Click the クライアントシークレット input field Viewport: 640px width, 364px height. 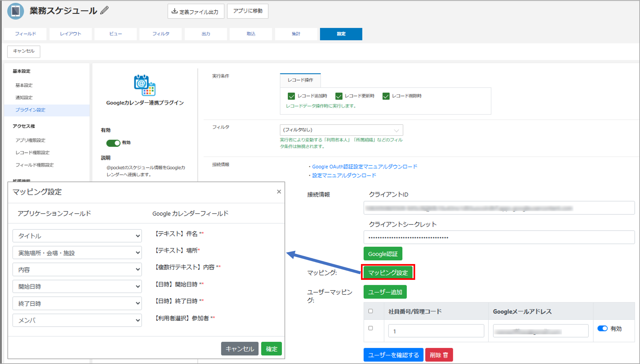[499, 238]
